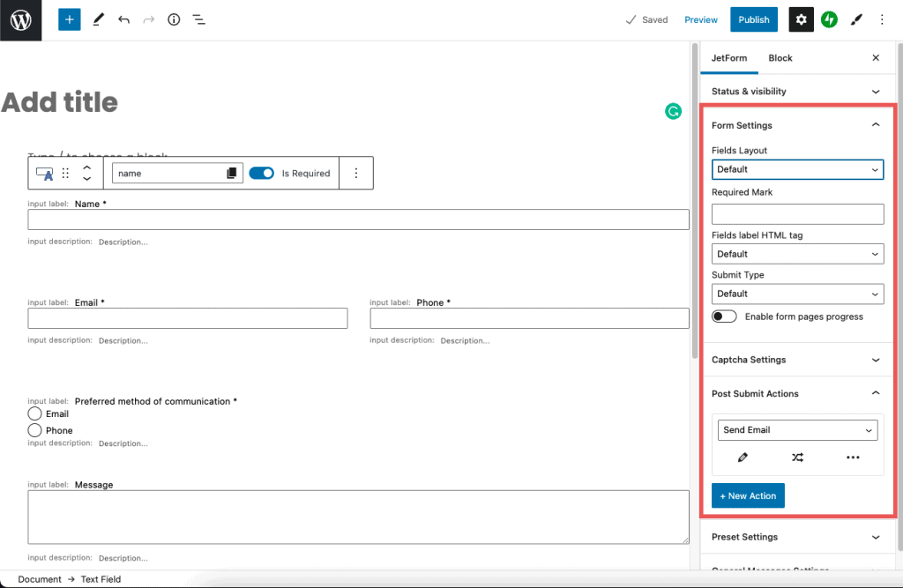Click the brush icon in top toolbar
This screenshot has height=588, width=903.
click(856, 19)
